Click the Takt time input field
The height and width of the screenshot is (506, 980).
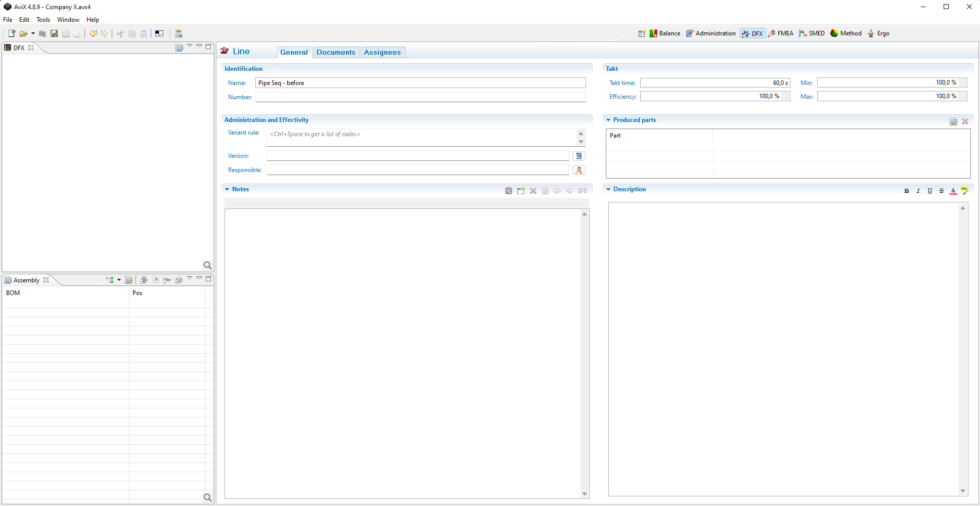tap(715, 82)
